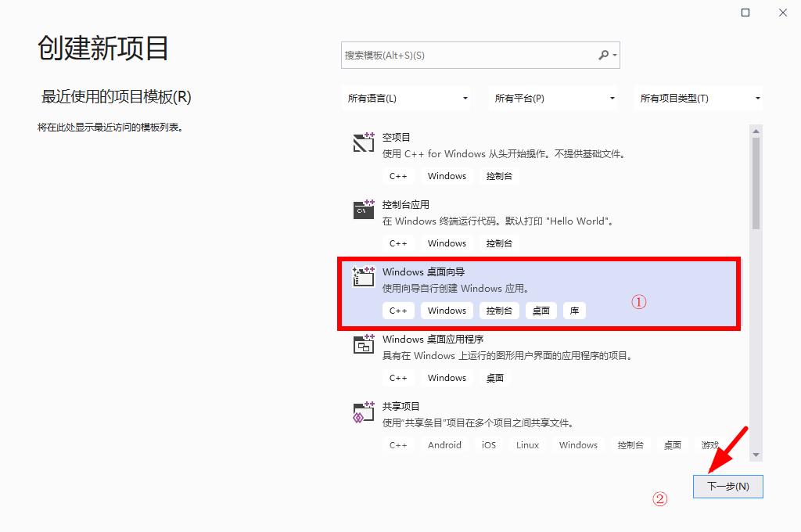Open the 所有项目类型 project type dropdown
Viewport: 801px width, 532px height.
[700, 99]
